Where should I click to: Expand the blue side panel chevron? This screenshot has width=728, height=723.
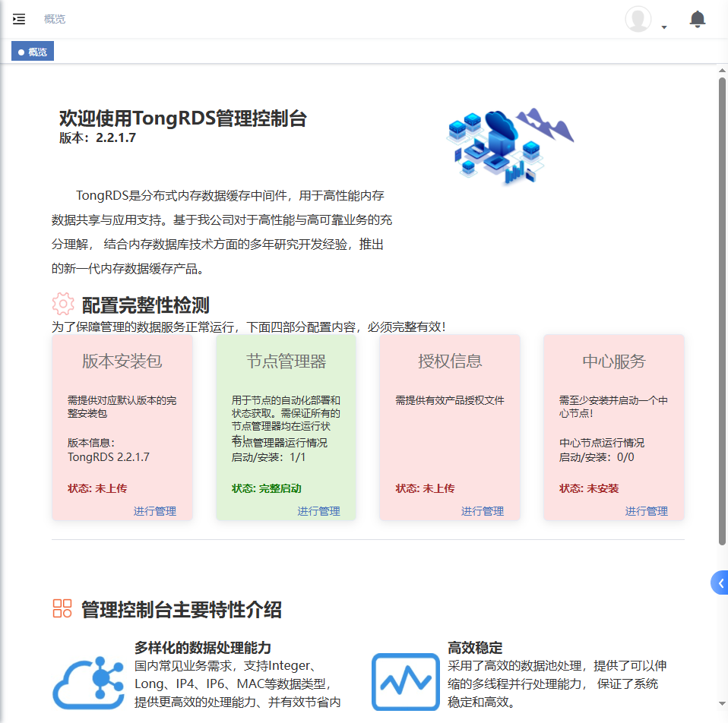point(720,583)
